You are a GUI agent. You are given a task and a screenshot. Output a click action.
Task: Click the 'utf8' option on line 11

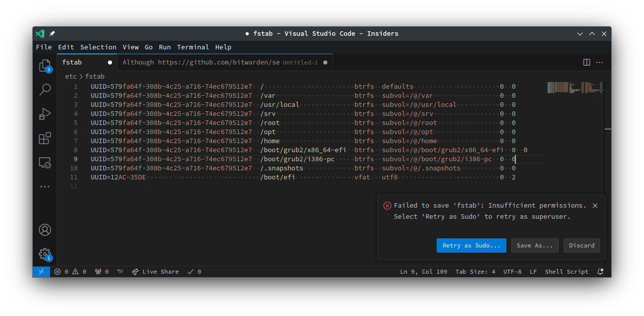tap(390, 177)
